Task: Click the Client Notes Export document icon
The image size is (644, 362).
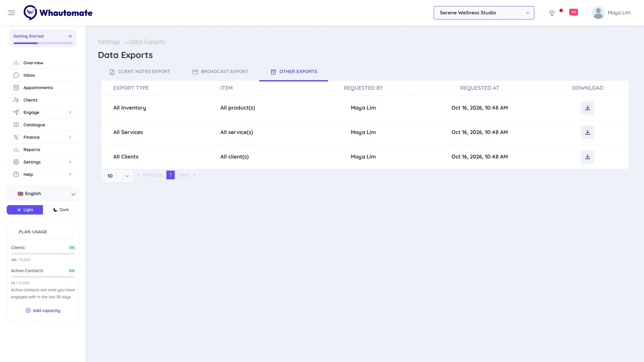Action: 112,72
